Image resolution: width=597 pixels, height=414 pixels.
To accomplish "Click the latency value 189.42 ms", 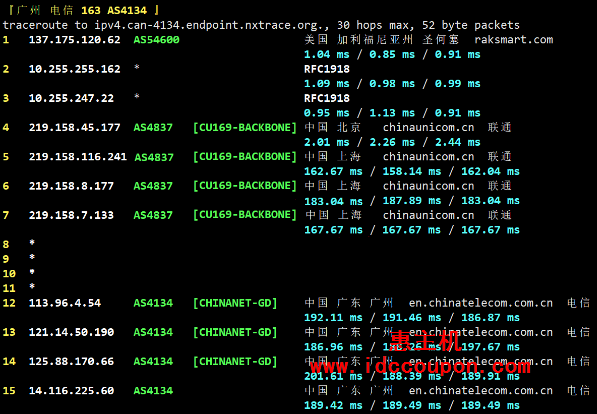I will pyautogui.click(x=333, y=406).
